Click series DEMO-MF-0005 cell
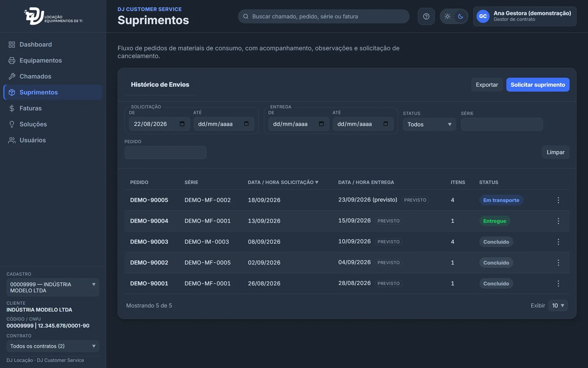This screenshot has width=588, height=368. 208,263
